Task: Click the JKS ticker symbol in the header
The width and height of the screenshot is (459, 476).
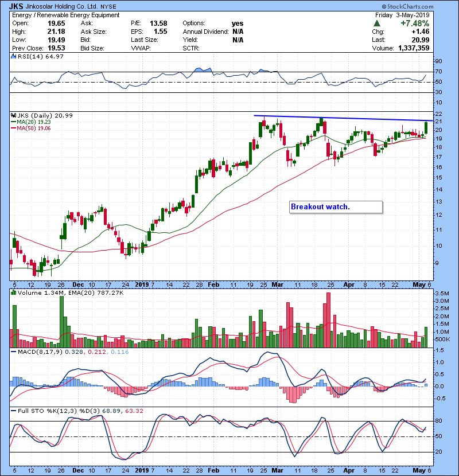Action: click(x=16, y=6)
